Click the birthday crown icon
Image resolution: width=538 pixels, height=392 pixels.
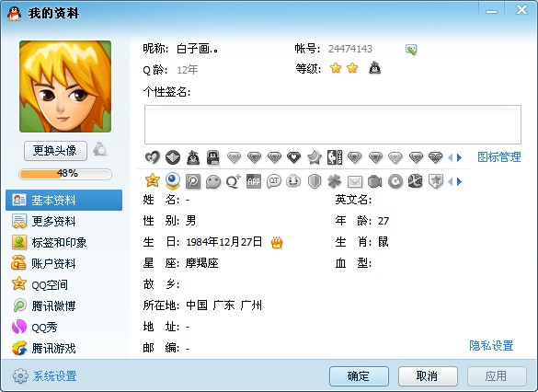(x=277, y=242)
